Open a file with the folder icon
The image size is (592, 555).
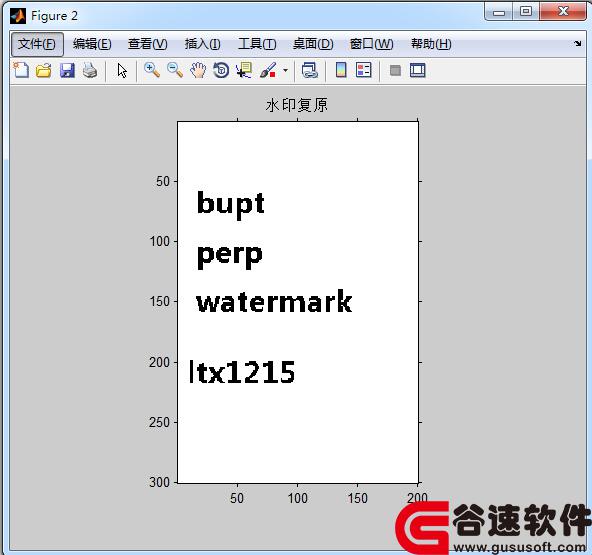point(44,70)
